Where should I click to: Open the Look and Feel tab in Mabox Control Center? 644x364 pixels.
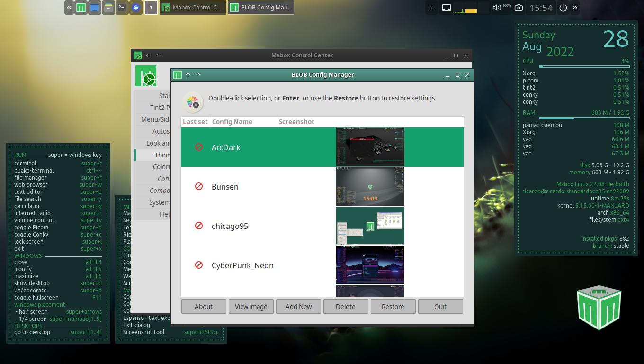[x=152, y=143]
